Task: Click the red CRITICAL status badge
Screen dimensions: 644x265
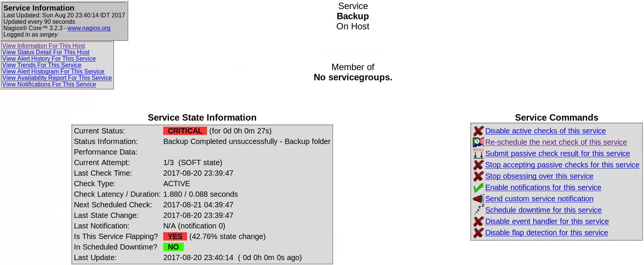Action: (x=185, y=131)
